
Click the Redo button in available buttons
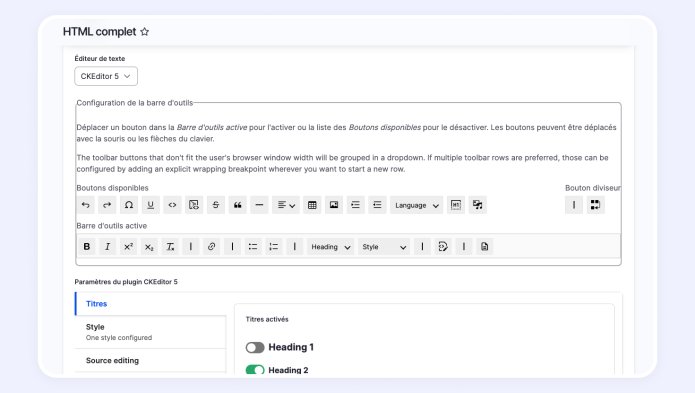tap(107, 205)
